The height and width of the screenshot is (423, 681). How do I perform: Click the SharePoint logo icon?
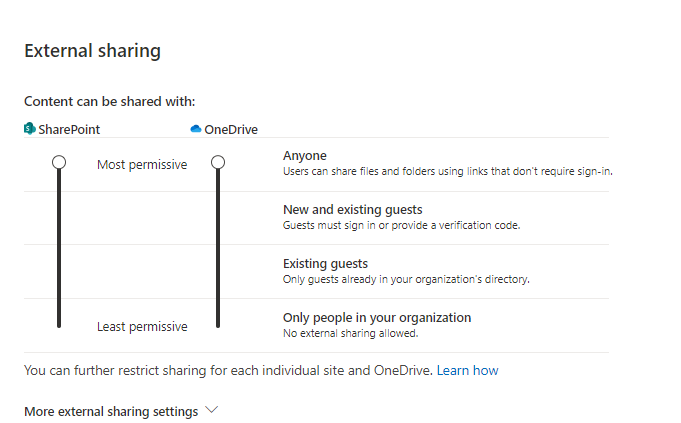pos(30,129)
